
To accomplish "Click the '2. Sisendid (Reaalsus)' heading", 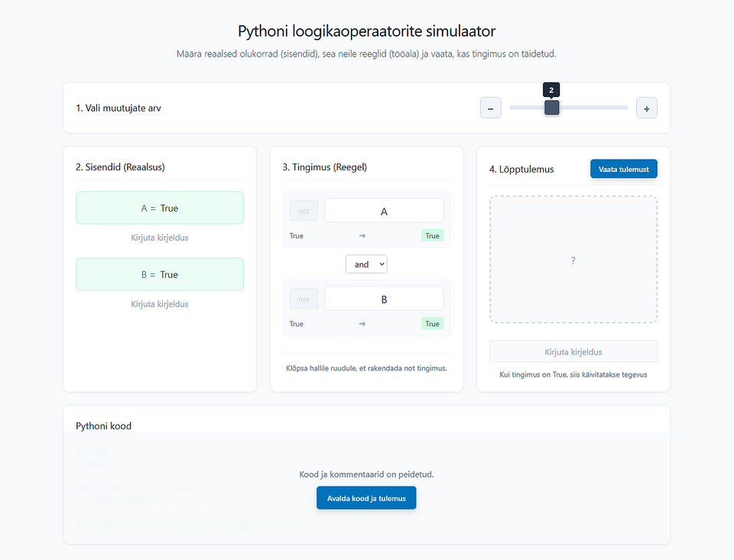I will point(120,167).
